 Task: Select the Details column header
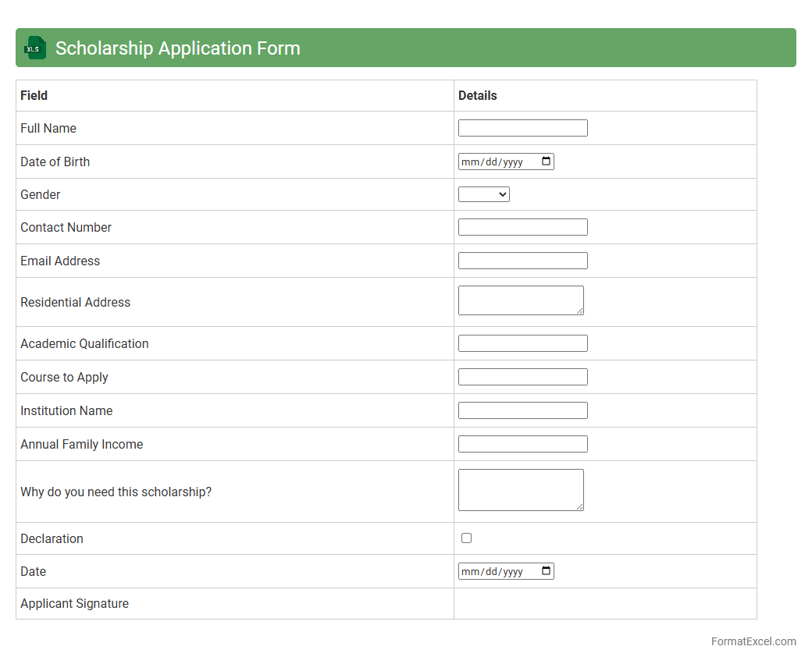click(477, 95)
